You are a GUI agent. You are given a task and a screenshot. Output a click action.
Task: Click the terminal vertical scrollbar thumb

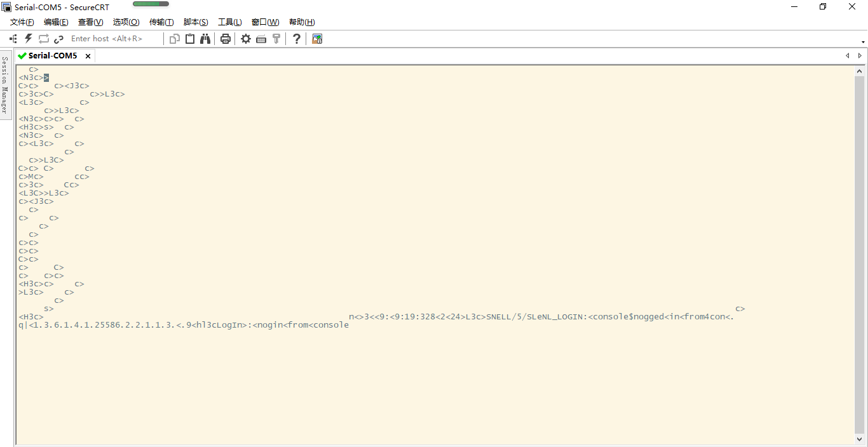click(x=860, y=254)
